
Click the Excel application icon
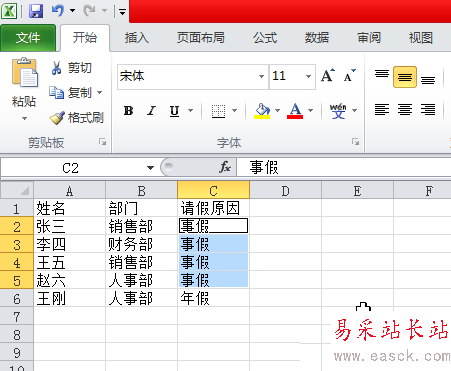pyautogui.click(x=9, y=11)
